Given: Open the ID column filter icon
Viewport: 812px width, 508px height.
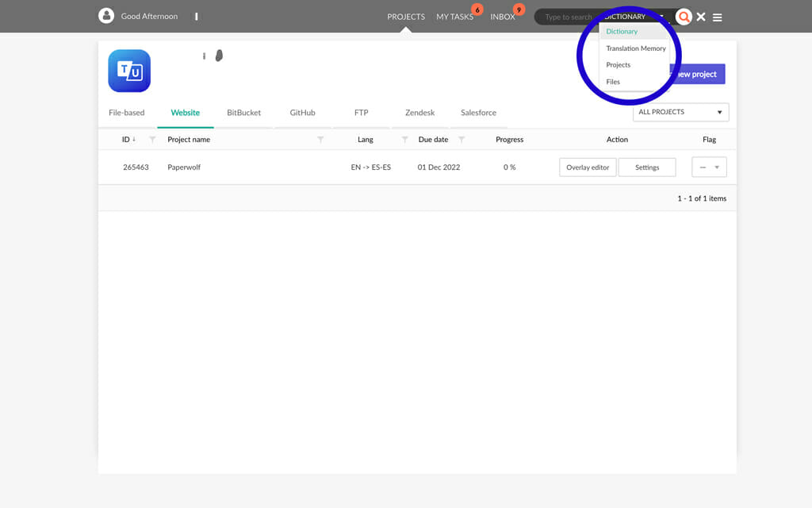Looking at the screenshot, I should 152,140.
